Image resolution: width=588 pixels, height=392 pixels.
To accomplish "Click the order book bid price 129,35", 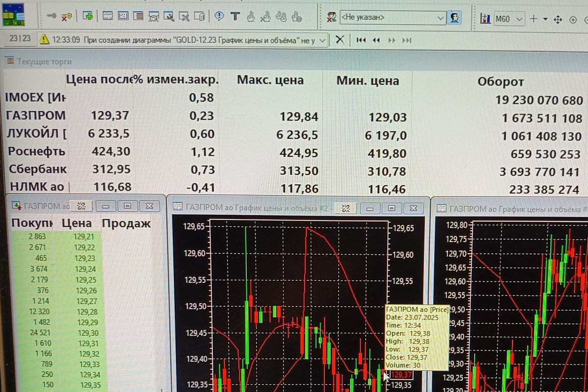I will click(x=90, y=385).
